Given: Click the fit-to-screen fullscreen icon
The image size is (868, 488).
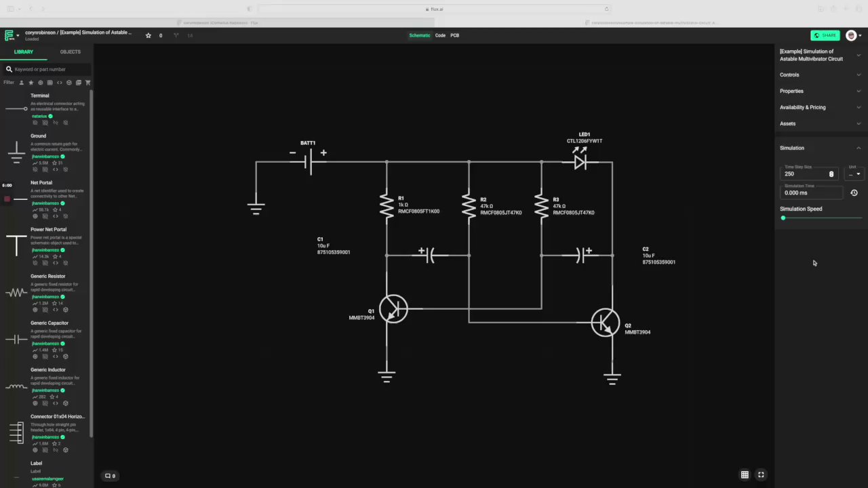Looking at the screenshot, I should (x=761, y=475).
